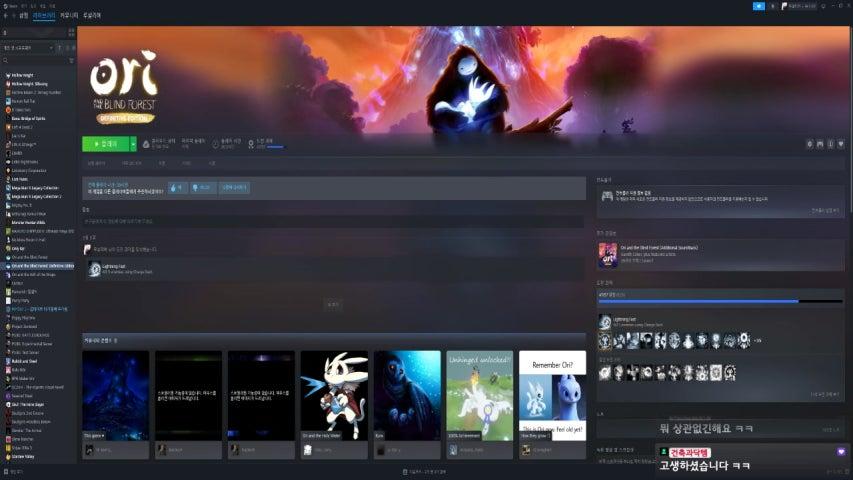
Task: Click the game info icon
Action: [832, 144]
